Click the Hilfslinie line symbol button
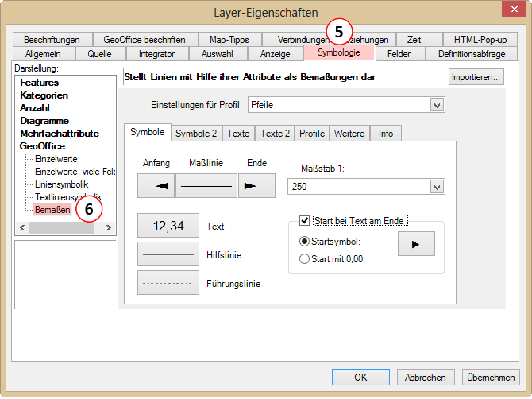Screen dimensions: 532x399 coord(168,254)
